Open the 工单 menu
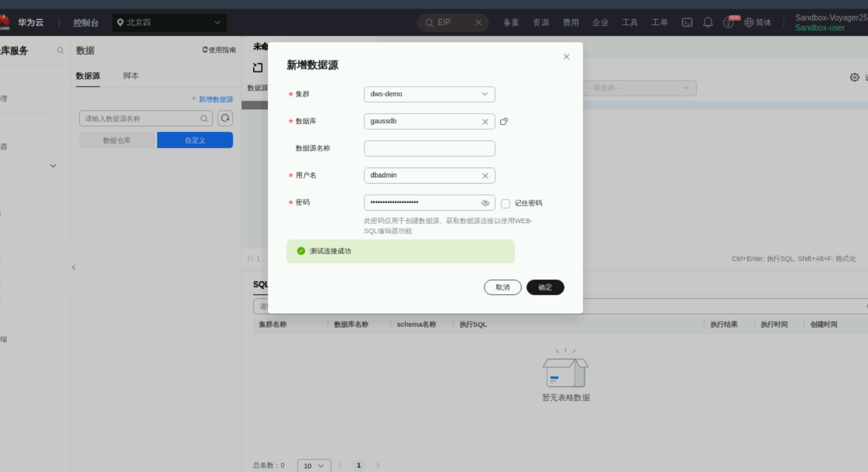Image resolution: width=868 pixels, height=472 pixels. pyautogui.click(x=659, y=23)
